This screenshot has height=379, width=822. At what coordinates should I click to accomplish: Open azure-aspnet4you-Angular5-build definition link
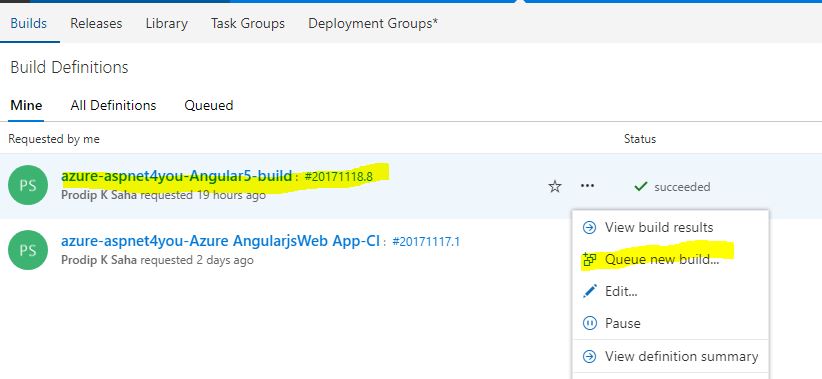pos(177,176)
